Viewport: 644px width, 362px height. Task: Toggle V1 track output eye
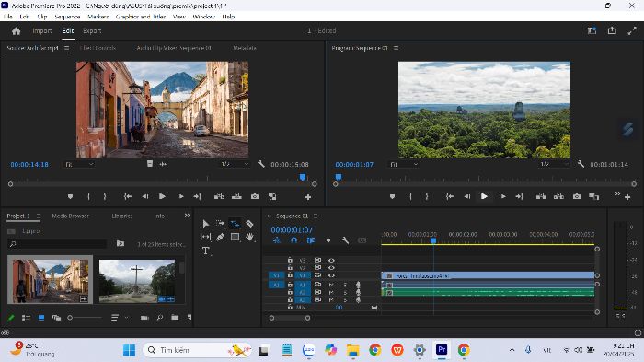[331, 275]
